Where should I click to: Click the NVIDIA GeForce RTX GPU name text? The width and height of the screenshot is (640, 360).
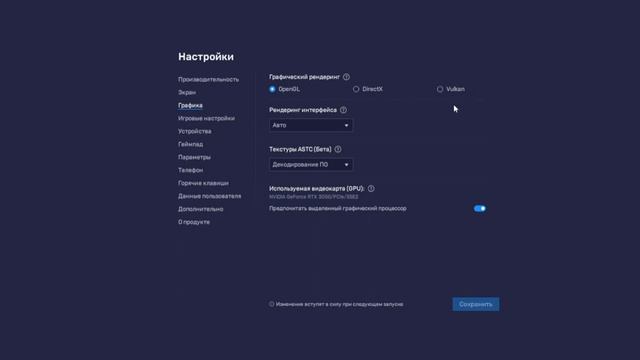(x=313, y=197)
